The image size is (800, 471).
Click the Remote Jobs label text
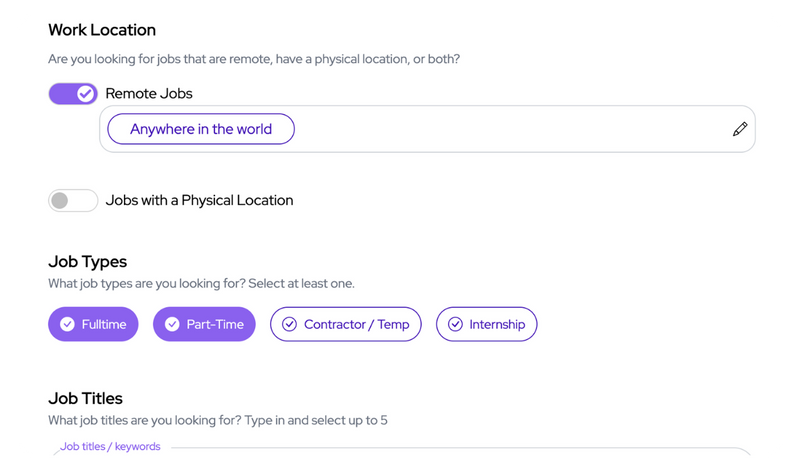coord(149,94)
